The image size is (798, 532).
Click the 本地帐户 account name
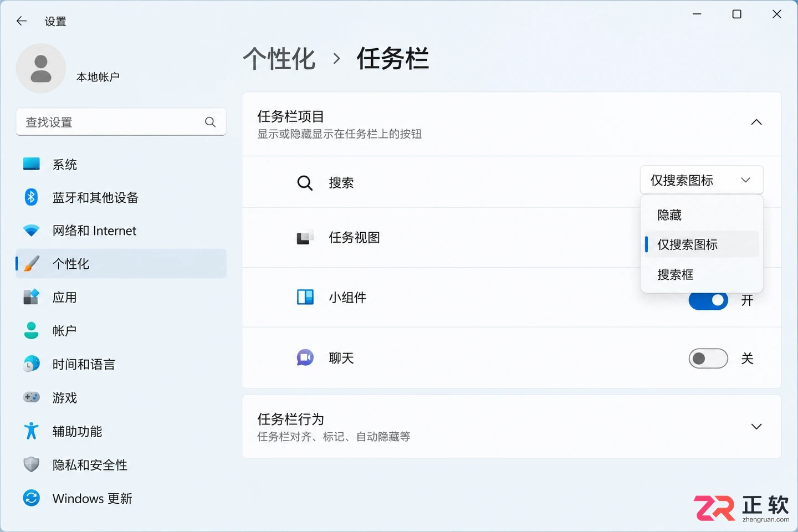[x=98, y=76]
